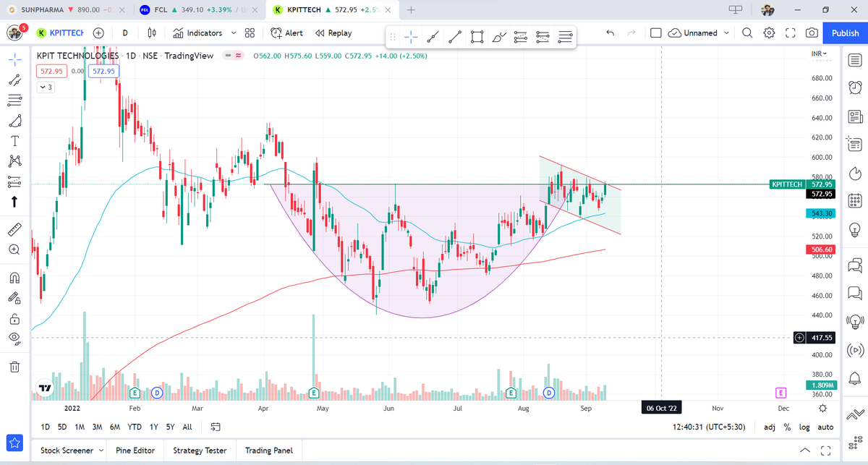Open the private chats panel
Image resolution: width=868 pixels, height=465 pixels.
(854, 292)
